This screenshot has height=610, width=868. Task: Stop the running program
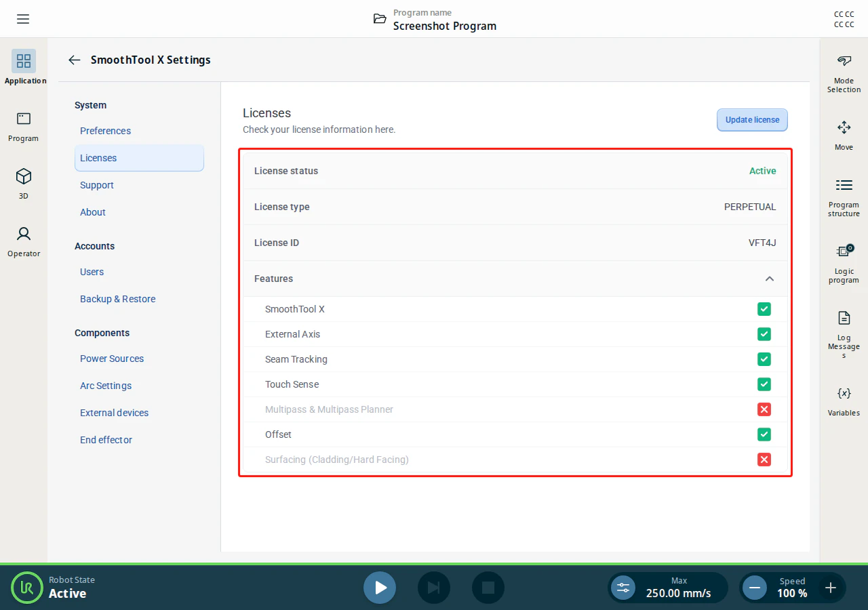tap(488, 588)
